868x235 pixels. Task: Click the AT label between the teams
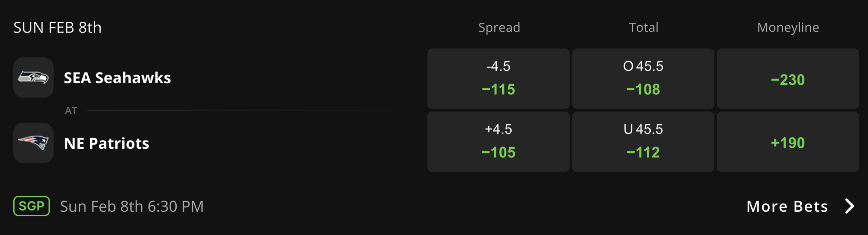pos(71,110)
